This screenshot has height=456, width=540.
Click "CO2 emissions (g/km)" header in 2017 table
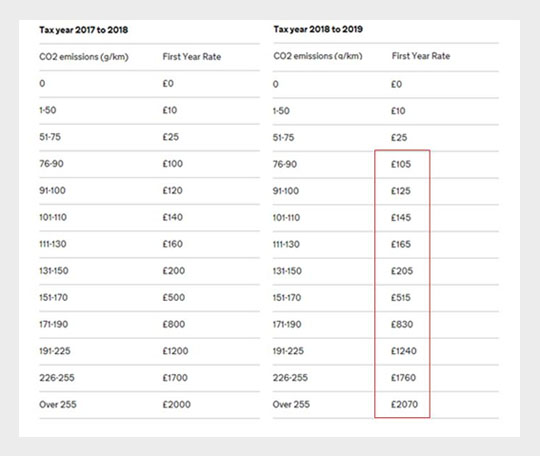84,57
